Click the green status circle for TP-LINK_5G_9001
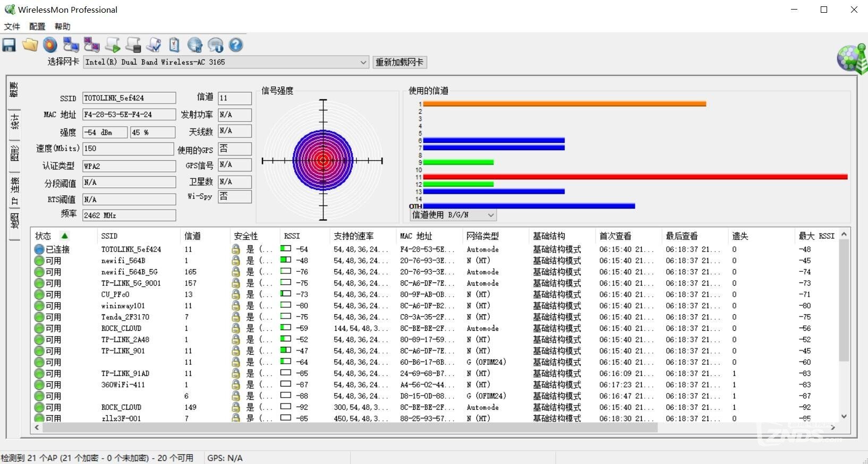 click(39, 283)
